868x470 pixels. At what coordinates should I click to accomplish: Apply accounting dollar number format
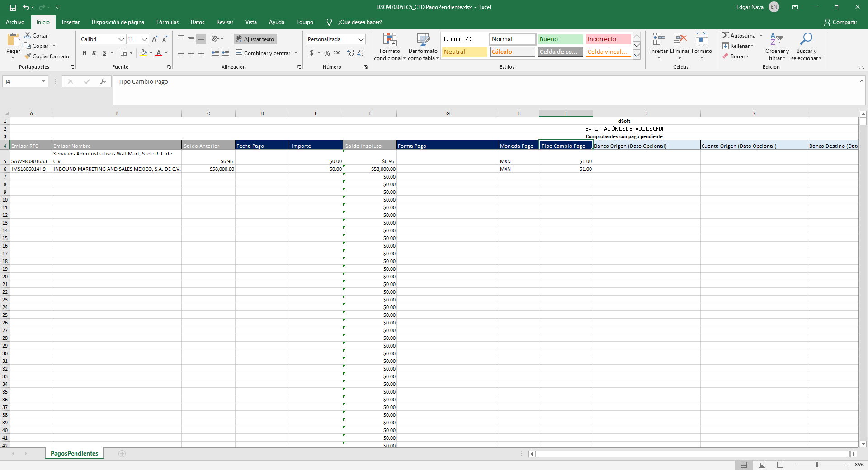click(x=311, y=53)
